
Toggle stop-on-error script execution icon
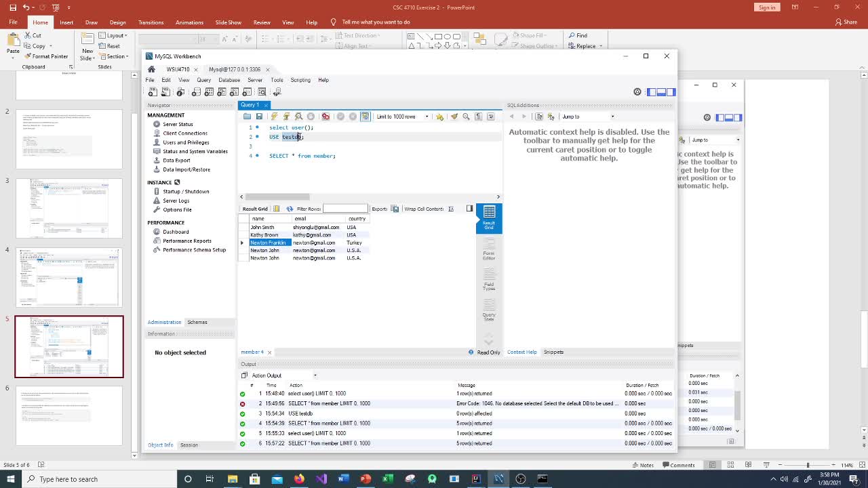(x=325, y=117)
